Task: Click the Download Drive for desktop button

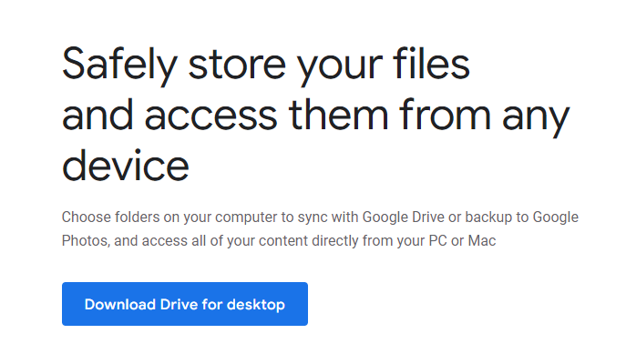Action: tap(184, 304)
